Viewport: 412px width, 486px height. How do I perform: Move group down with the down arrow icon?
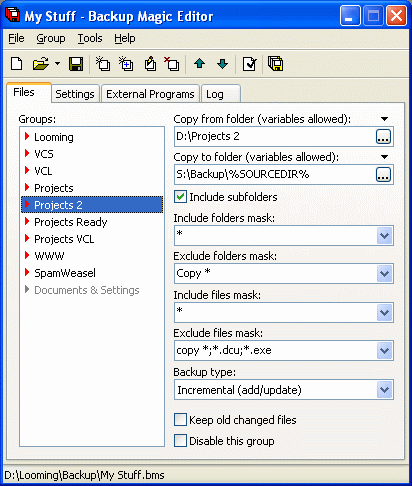[222, 63]
